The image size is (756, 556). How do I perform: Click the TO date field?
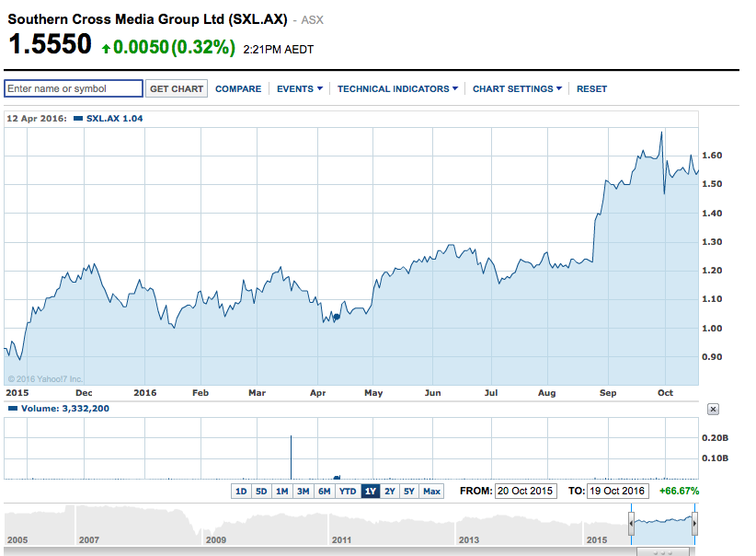(618, 491)
